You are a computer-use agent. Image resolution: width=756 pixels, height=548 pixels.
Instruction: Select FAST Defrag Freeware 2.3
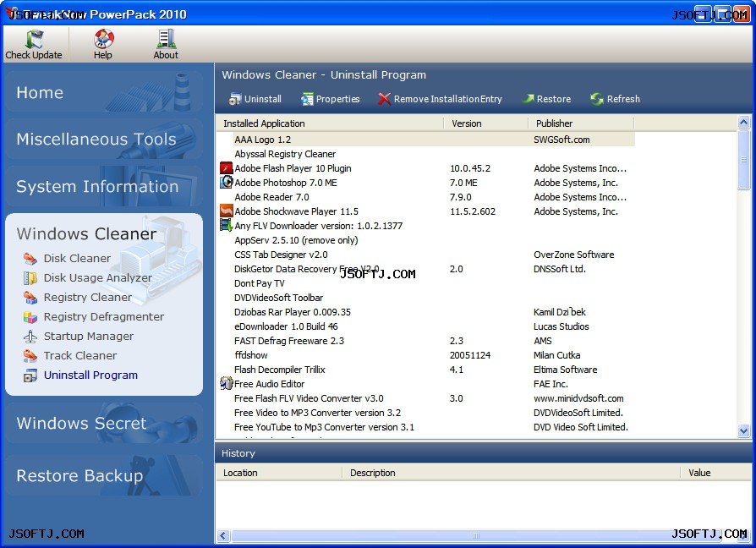289,341
